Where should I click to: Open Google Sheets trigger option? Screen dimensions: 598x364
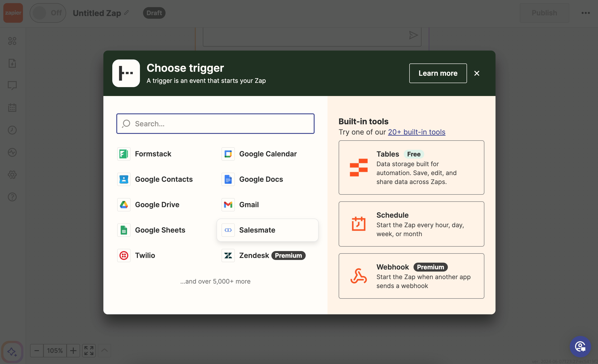click(160, 230)
